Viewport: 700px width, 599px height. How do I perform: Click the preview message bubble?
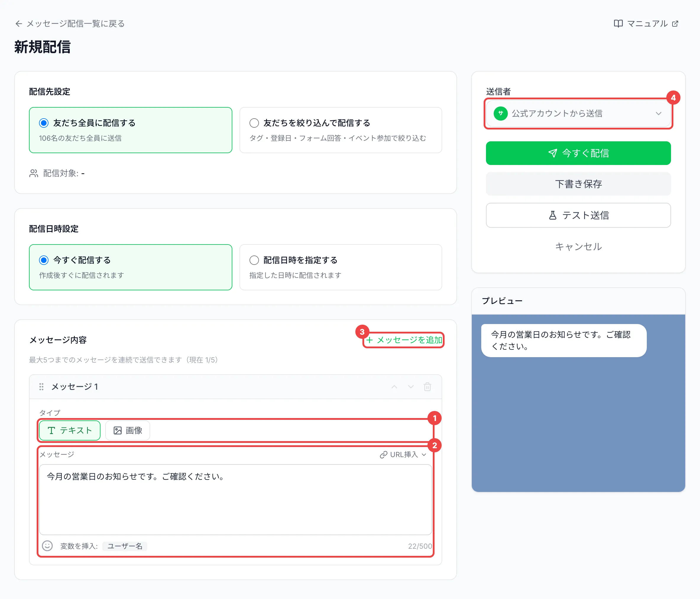click(x=563, y=341)
